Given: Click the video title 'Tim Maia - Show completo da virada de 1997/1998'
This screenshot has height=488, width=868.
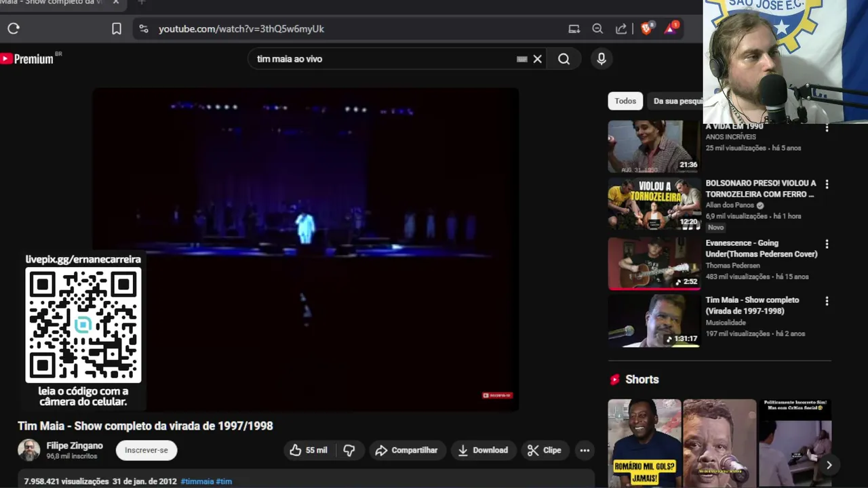Looking at the screenshot, I should pyautogui.click(x=145, y=426).
